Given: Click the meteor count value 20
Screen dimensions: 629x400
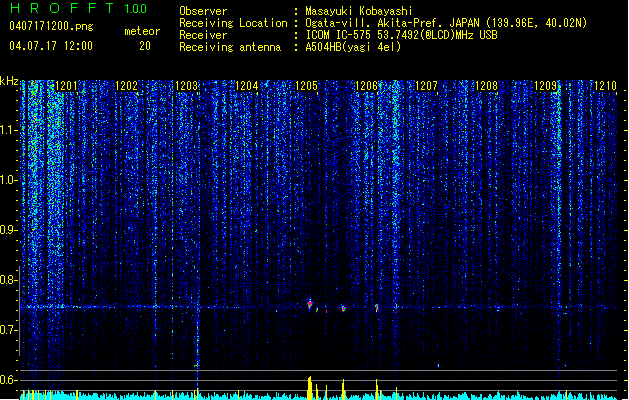Looking at the screenshot, I should click(x=145, y=46).
